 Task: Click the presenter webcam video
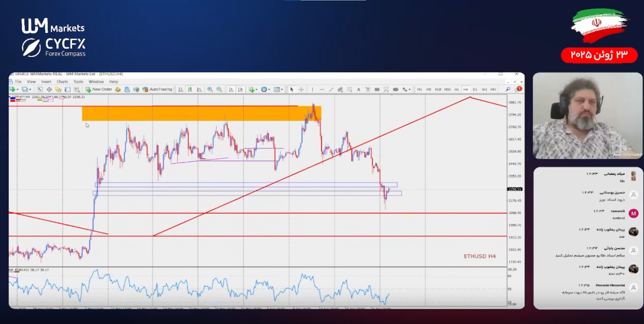(x=587, y=116)
